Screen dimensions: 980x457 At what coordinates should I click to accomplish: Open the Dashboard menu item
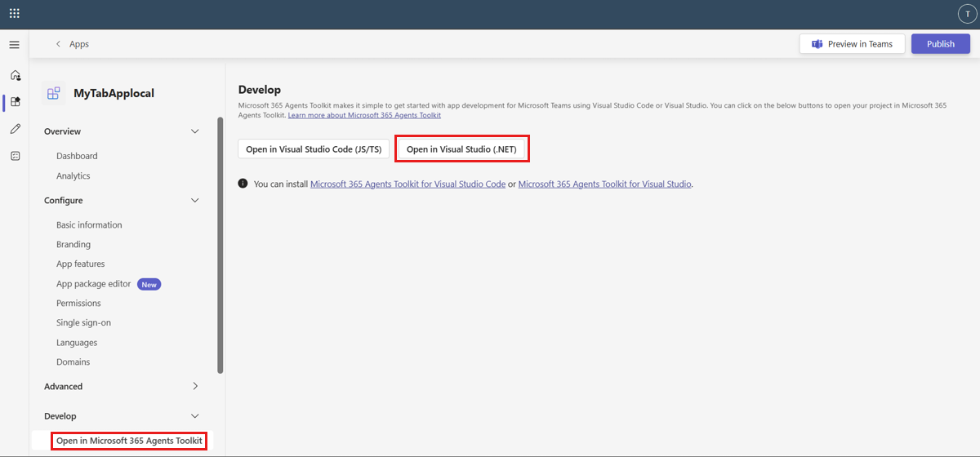(x=77, y=156)
